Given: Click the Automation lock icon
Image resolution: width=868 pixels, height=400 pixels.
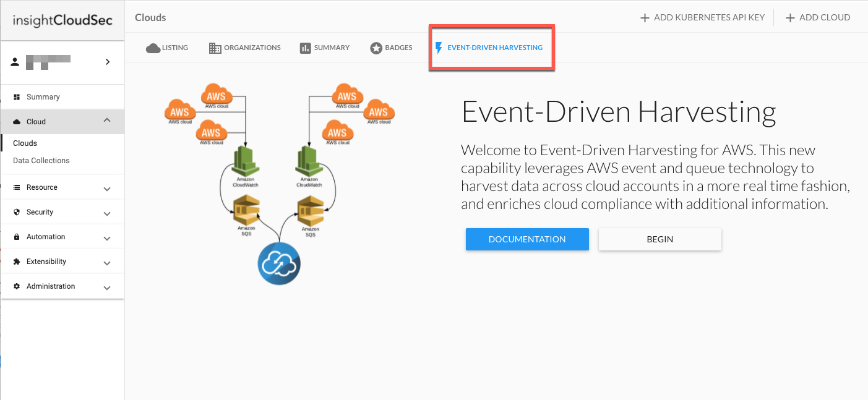Looking at the screenshot, I should tap(17, 237).
